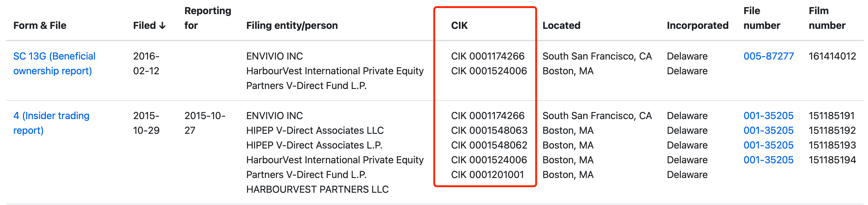Open file link beside film number 151185192
This screenshot has height=205, width=868.
coord(768,131)
